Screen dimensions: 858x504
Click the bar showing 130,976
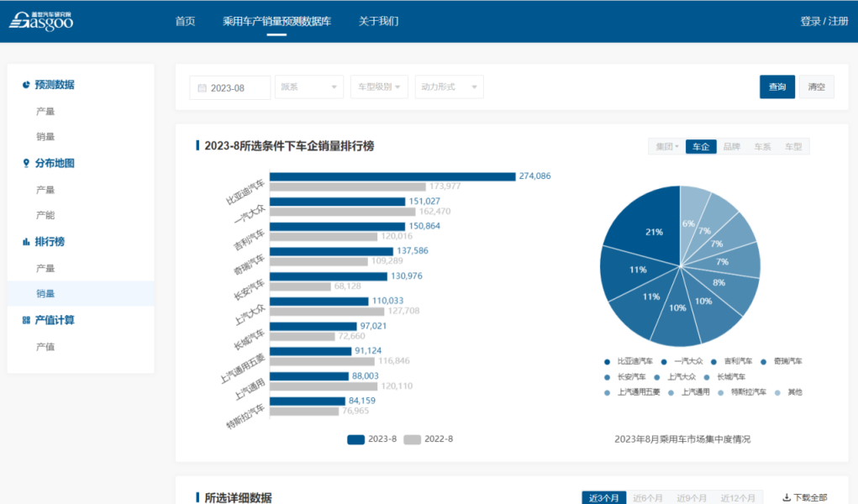click(329, 276)
